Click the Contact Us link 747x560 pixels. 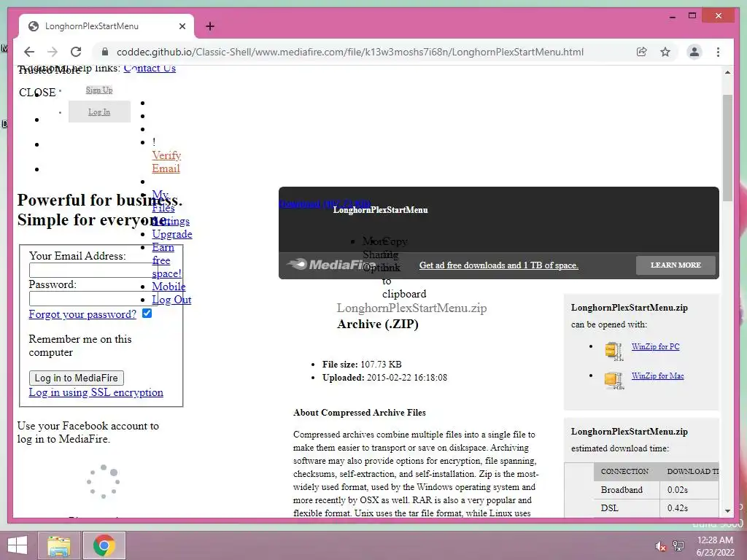pyautogui.click(x=150, y=69)
